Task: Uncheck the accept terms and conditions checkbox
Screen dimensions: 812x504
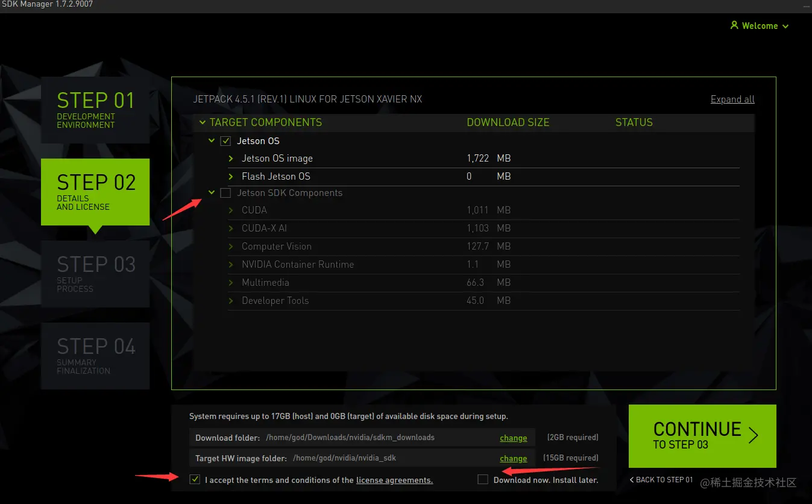Action: click(x=195, y=480)
